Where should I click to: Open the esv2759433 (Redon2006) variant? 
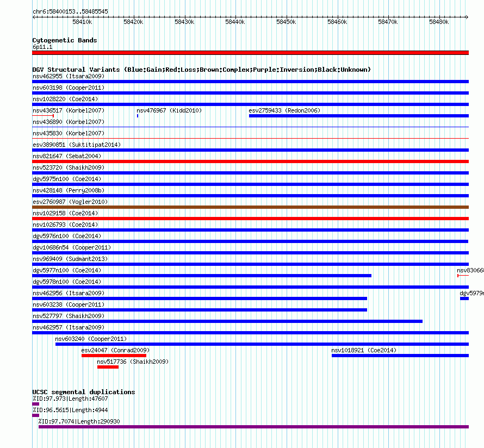point(284,110)
